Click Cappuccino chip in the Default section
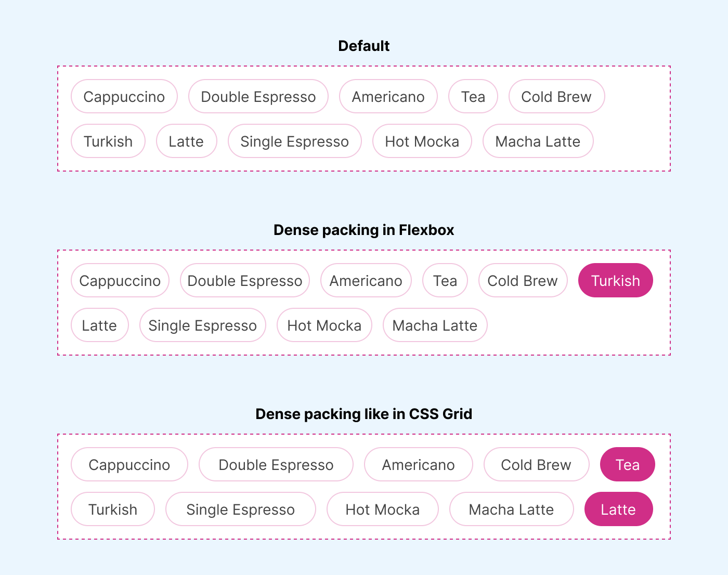728x575 pixels. [x=124, y=97]
